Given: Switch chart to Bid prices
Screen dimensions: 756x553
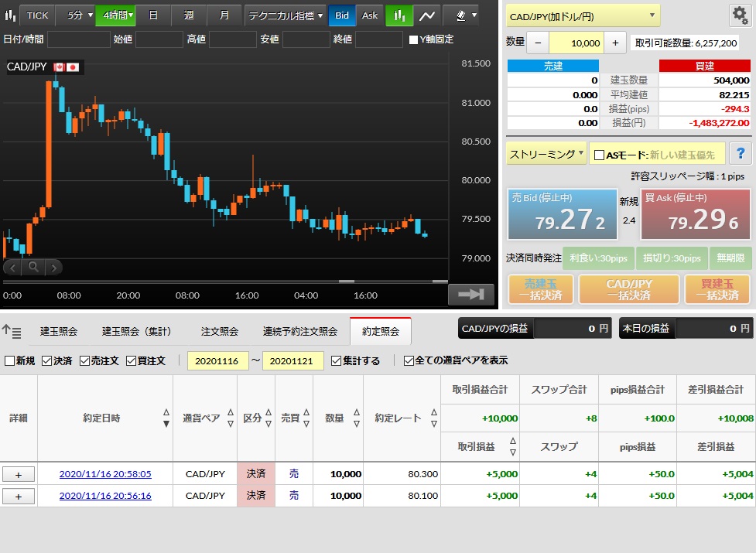Looking at the screenshot, I should [x=342, y=15].
